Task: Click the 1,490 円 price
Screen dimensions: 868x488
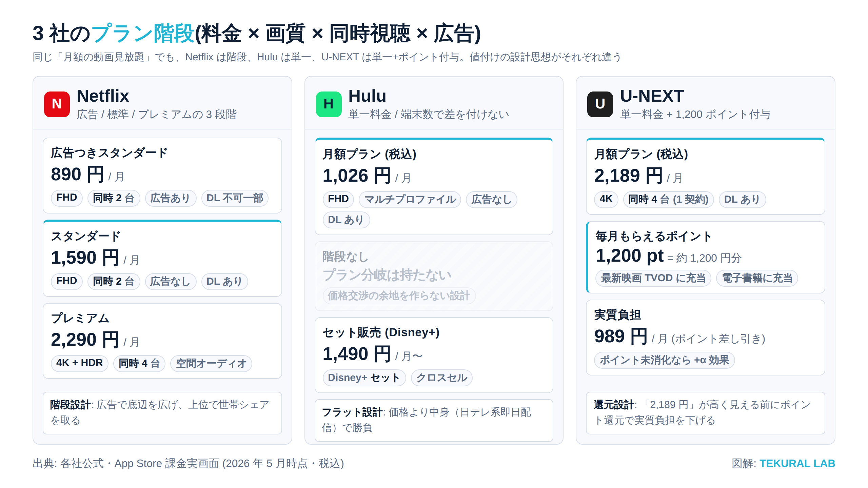Action: [357, 354]
